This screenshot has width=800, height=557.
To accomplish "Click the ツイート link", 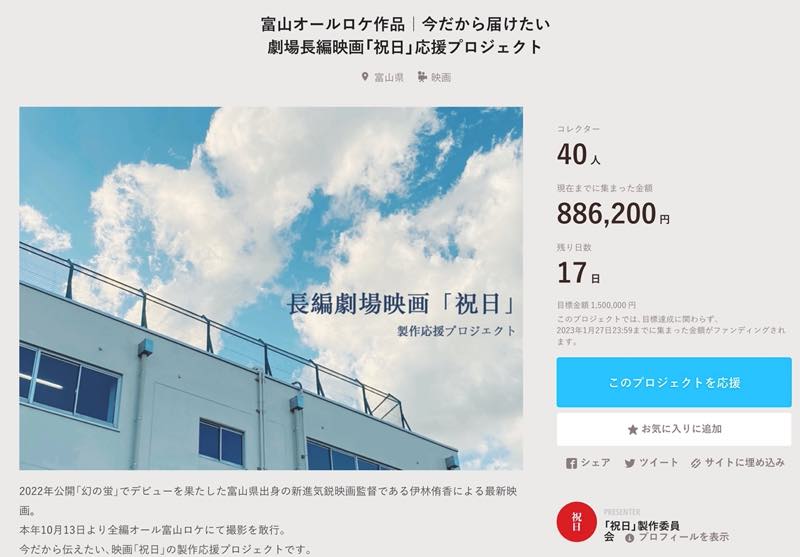I will click(x=659, y=463).
